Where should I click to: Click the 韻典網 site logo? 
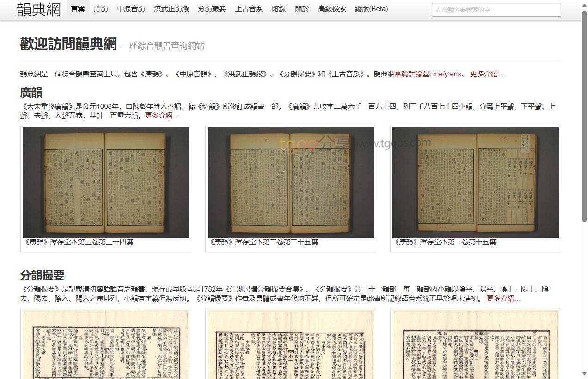[39, 9]
